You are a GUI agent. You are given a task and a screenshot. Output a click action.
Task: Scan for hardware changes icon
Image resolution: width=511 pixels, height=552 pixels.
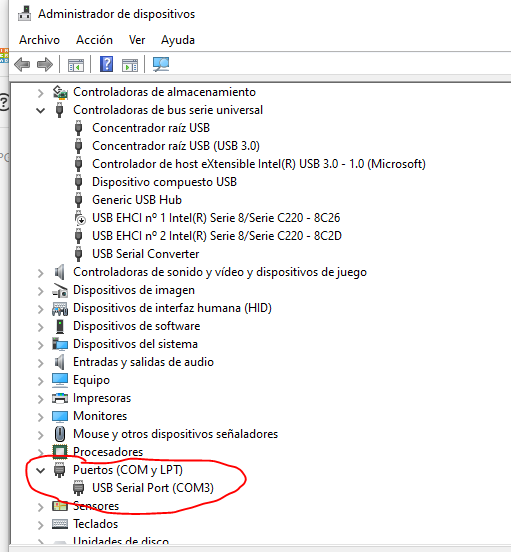[x=161, y=64]
